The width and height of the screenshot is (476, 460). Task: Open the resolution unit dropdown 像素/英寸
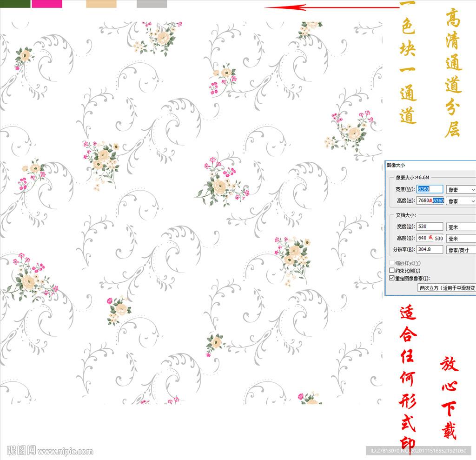(x=461, y=250)
